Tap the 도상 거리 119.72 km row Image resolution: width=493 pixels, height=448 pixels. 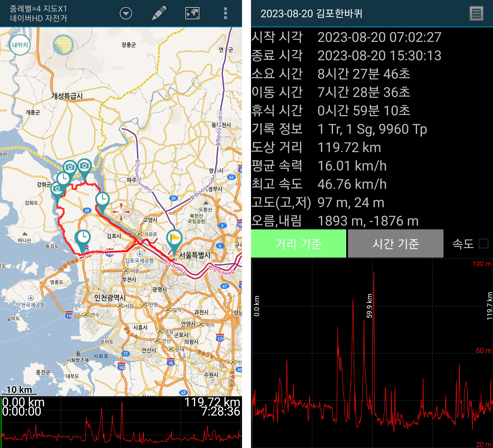click(x=372, y=147)
